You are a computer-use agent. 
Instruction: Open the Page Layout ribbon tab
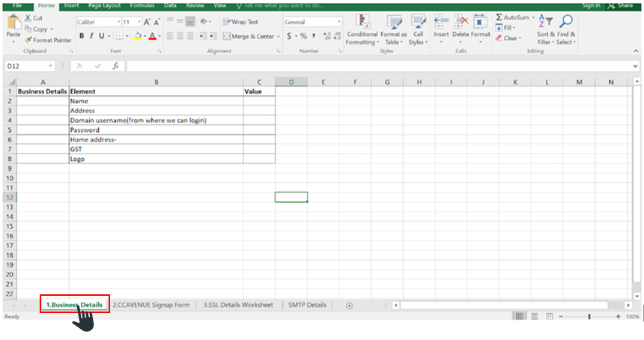pyautogui.click(x=104, y=5)
